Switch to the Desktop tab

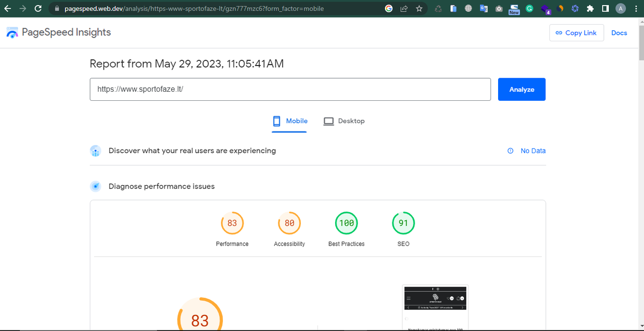(x=344, y=121)
